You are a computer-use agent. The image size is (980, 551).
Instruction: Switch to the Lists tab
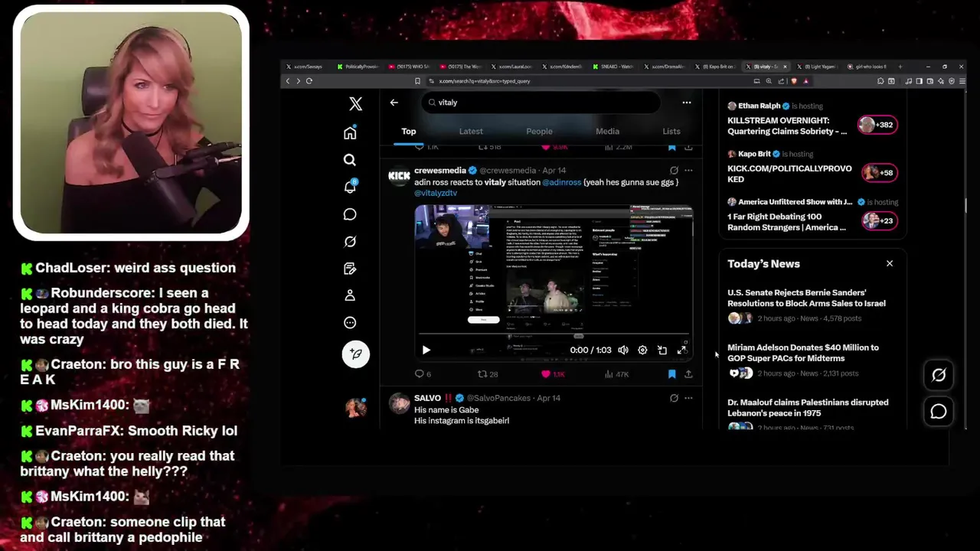[671, 132]
